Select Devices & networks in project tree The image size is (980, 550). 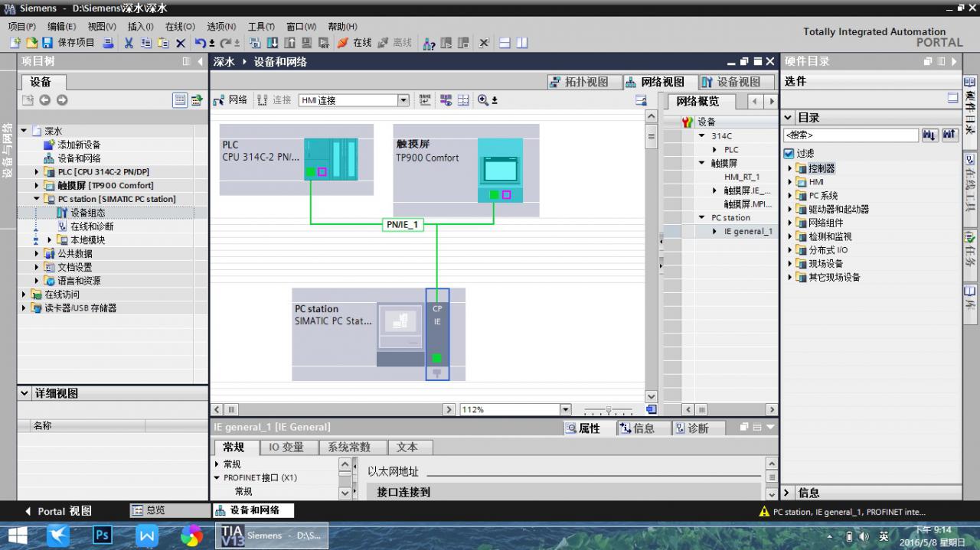71,158
